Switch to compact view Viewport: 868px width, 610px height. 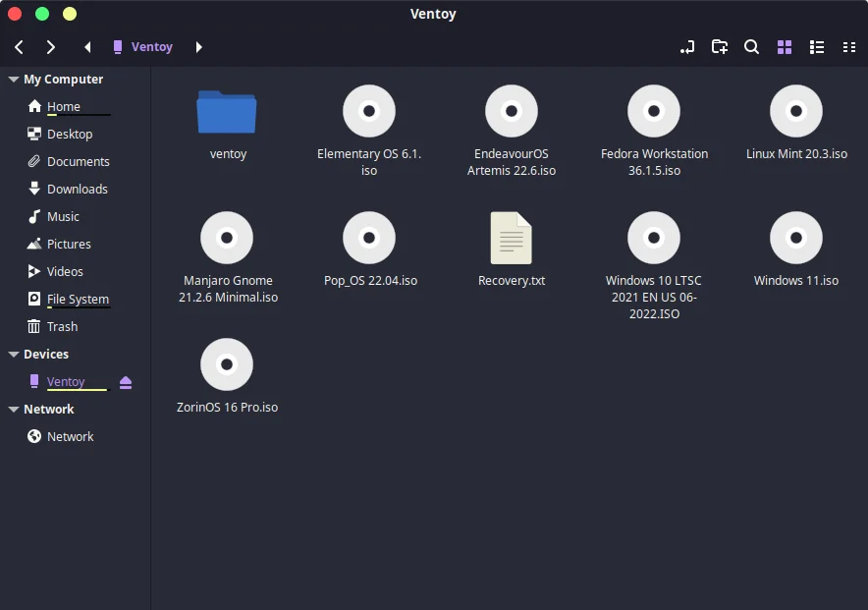click(849, 47)
